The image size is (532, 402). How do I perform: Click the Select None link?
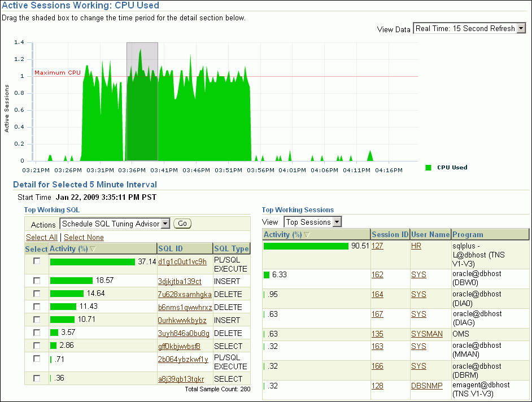(x=84, y=238)
